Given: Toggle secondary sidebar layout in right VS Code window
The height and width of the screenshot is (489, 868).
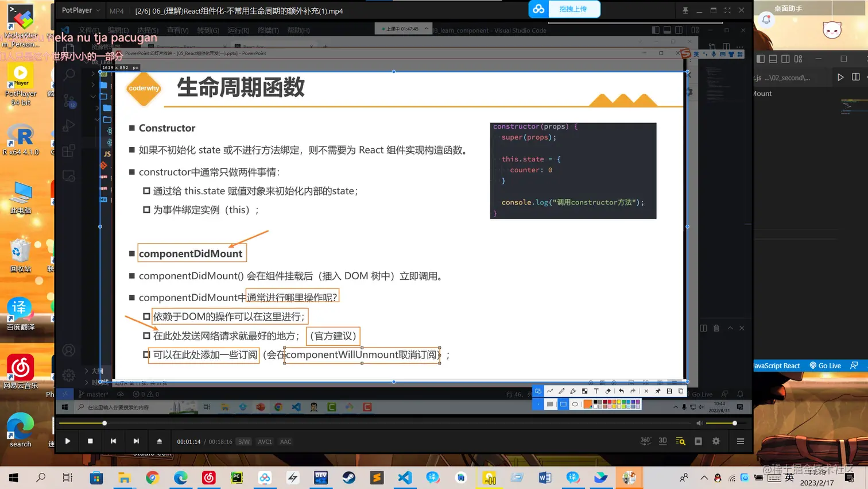Looking at the screenshot, I should tap(786, 59).
